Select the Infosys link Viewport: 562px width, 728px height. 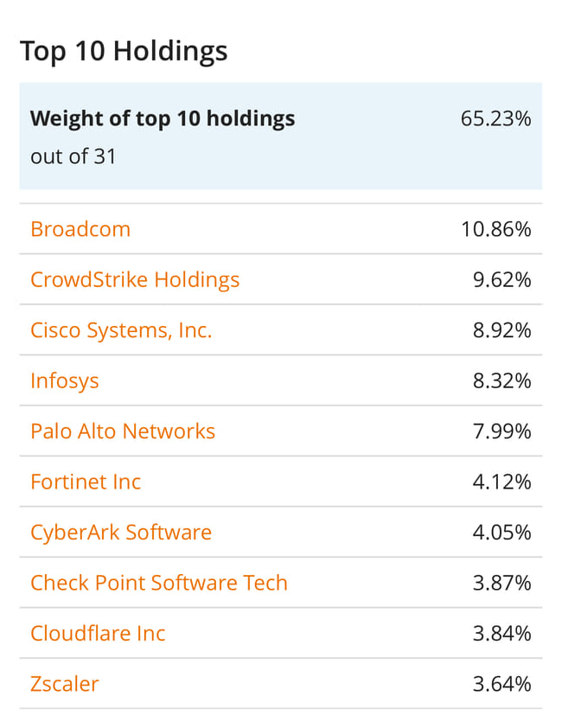tap(65, 380)
